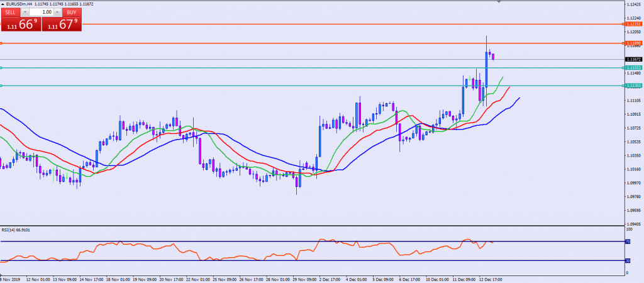Click the 2 Dec 17:00 time label
The image size is (644, 283).
(331, 277)
